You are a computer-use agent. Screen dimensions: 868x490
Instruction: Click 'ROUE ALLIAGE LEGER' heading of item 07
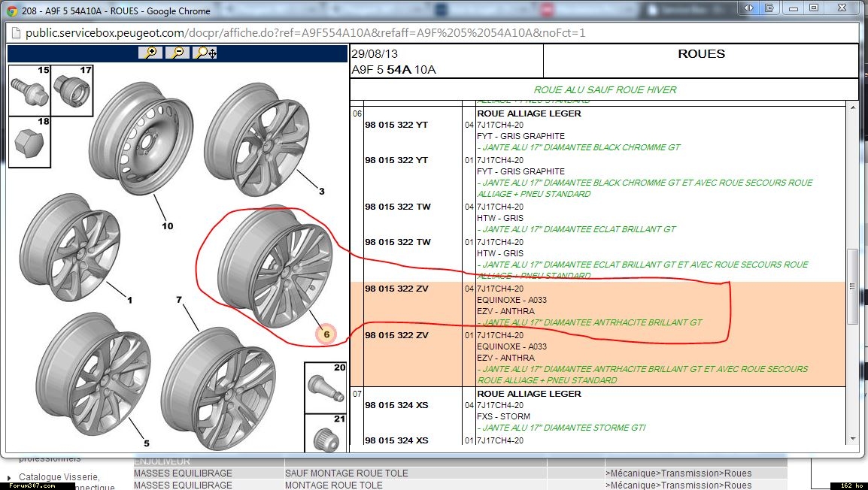click(530, 394)
